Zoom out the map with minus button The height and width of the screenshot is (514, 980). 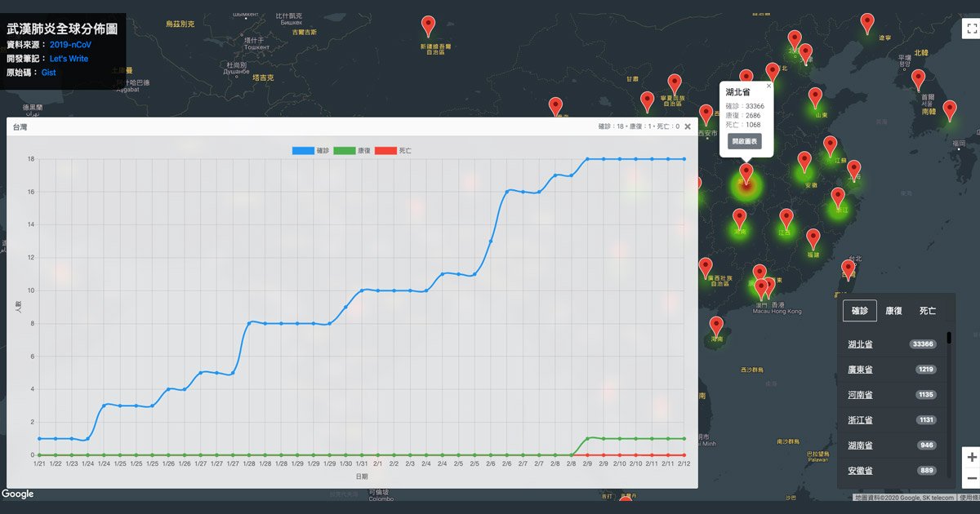point(971,478)
